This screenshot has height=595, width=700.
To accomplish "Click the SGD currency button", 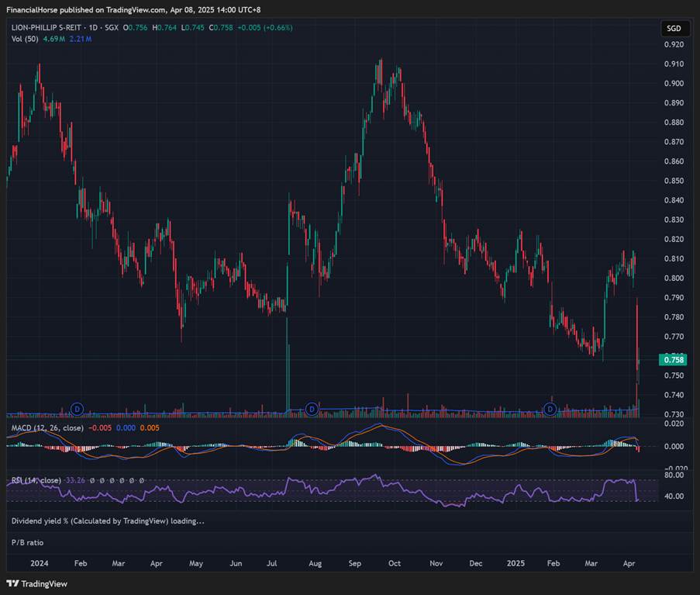I will click(674, 29).
